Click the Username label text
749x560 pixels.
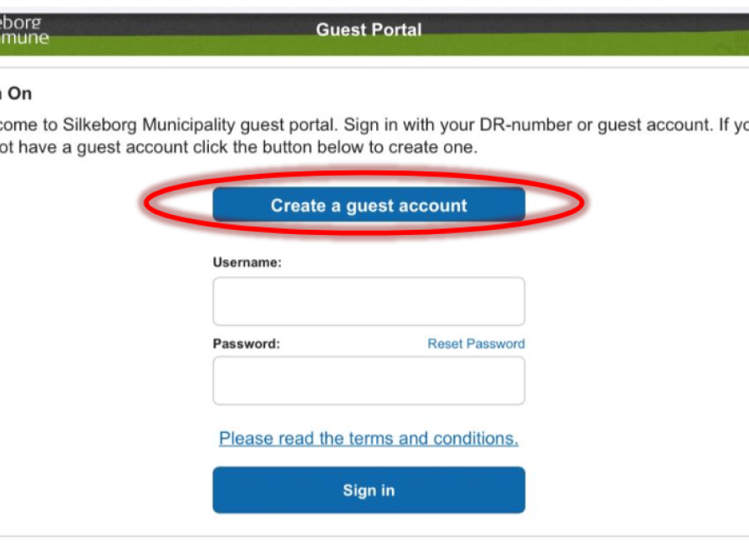247,262
